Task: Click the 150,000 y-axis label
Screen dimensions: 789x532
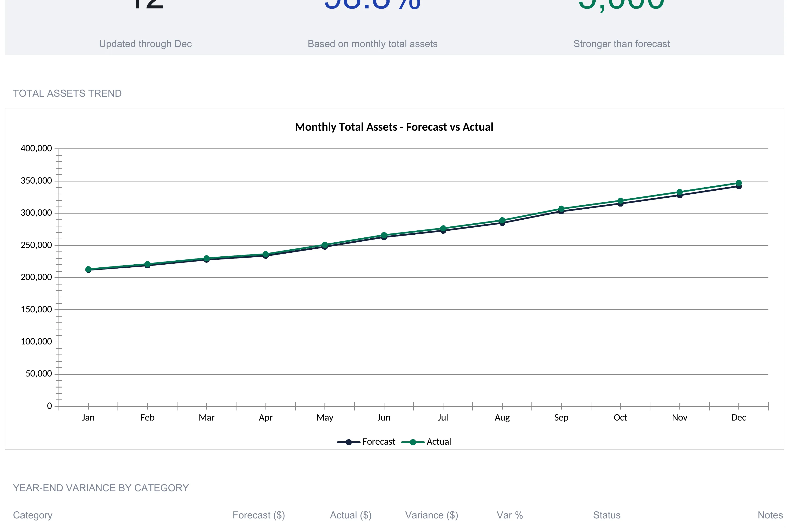Action: point(36,309)
